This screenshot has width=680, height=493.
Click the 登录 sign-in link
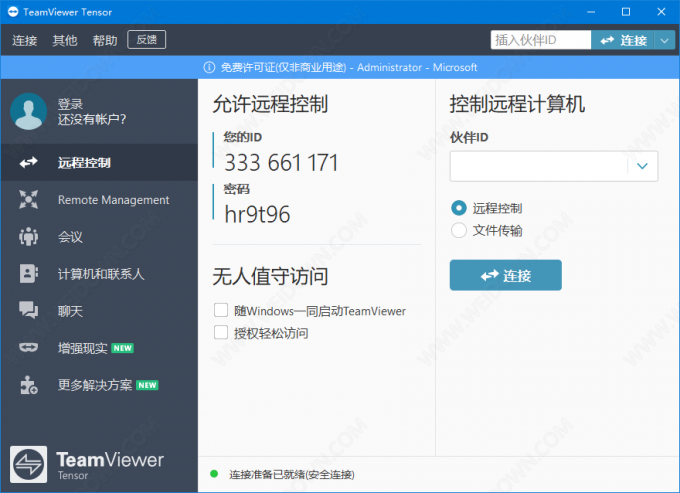(x=70, y=104)
